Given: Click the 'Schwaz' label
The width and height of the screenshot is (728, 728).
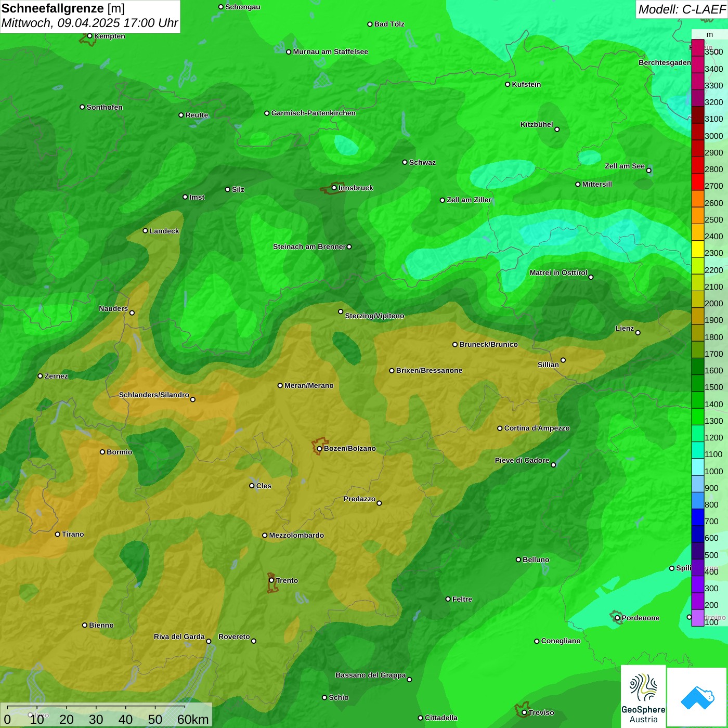Looking at the screenshot, I should [422, 162].
